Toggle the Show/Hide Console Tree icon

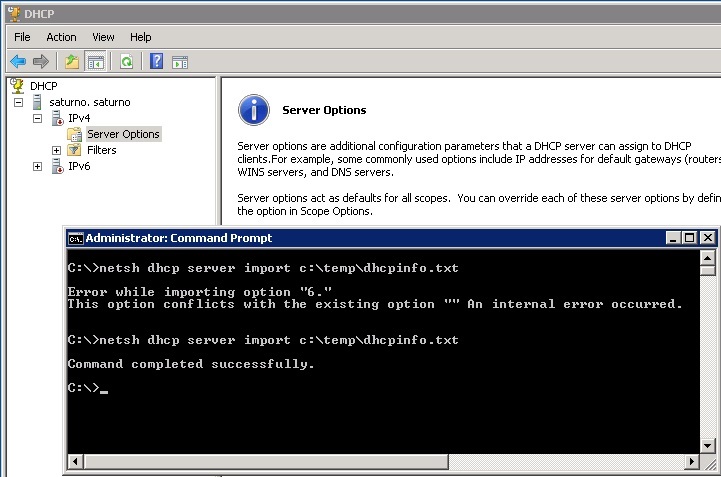95,61
